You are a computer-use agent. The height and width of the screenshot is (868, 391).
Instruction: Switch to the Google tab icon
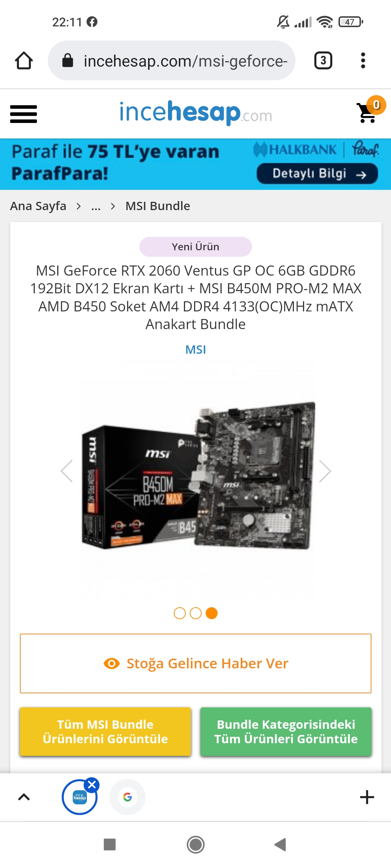pos(127,797)
